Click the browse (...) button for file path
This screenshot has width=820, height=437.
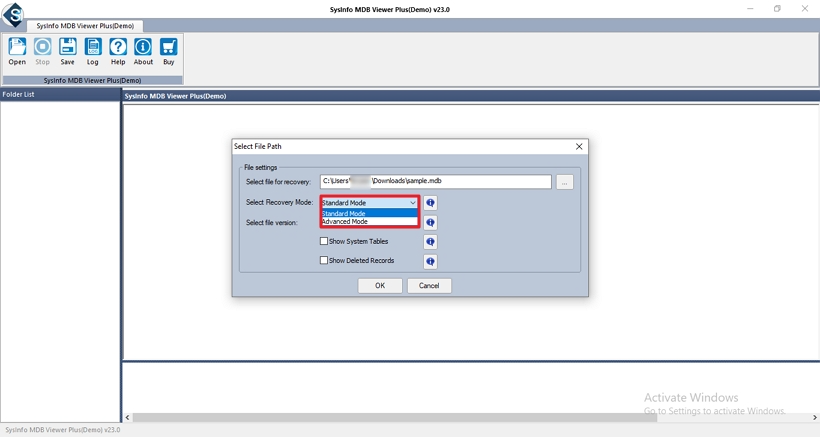564,182
